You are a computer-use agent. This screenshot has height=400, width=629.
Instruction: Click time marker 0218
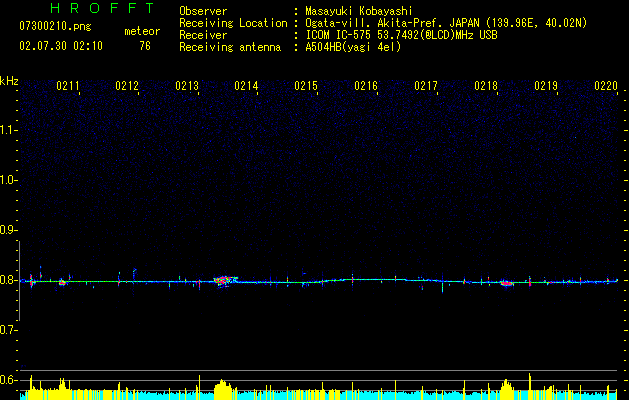486,86
